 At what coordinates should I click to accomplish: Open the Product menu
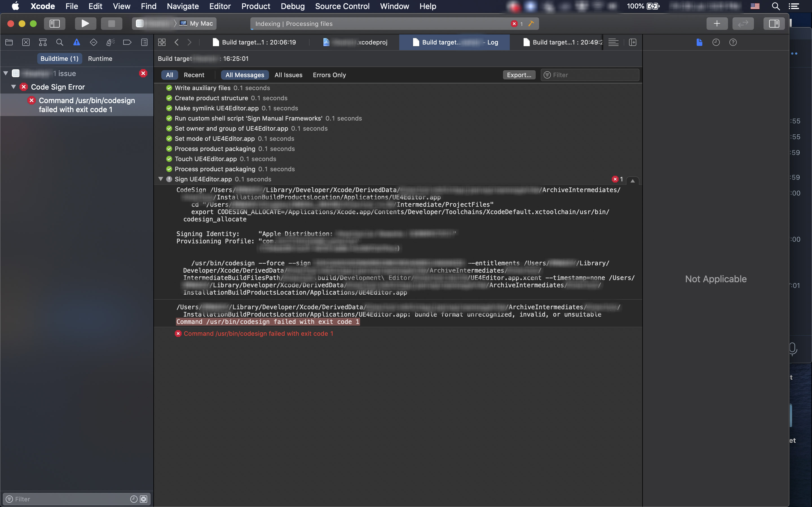pos(256,6)
